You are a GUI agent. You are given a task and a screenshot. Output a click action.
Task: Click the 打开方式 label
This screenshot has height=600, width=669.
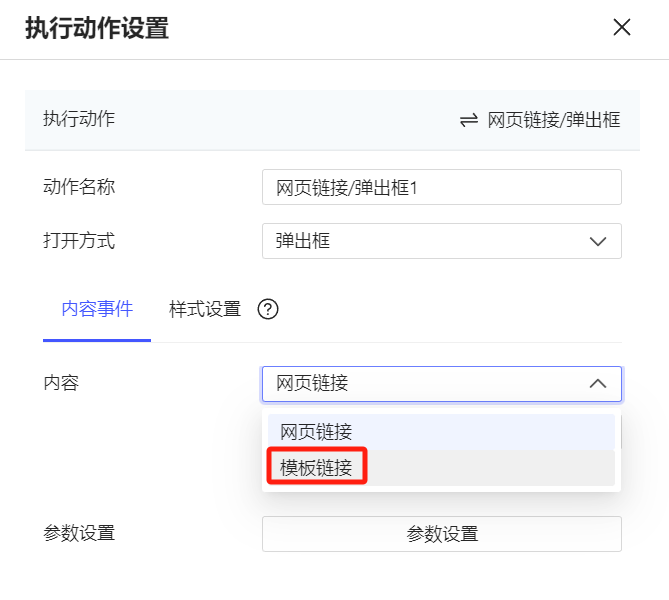point(79,241)
